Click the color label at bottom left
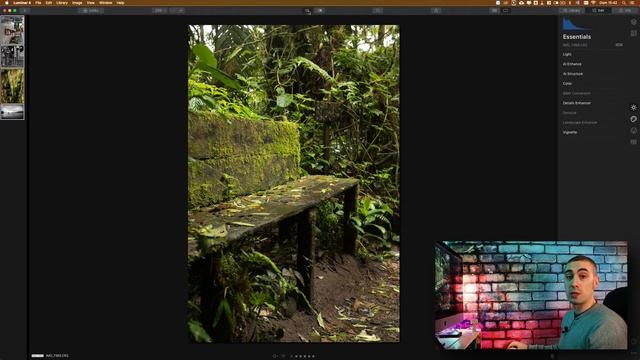 pyautogui.click(x=38, y=356)
